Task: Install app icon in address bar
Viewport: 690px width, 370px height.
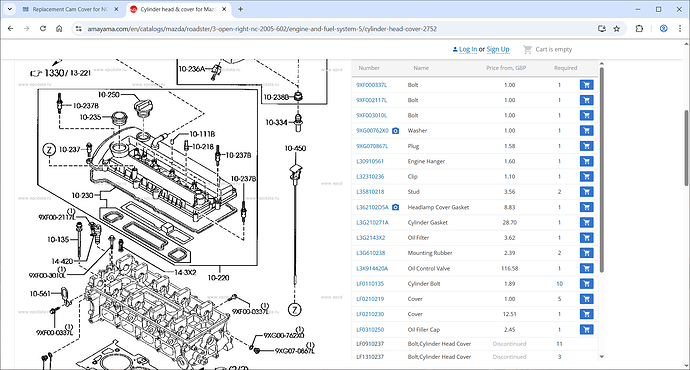Action: click(602, 29)
